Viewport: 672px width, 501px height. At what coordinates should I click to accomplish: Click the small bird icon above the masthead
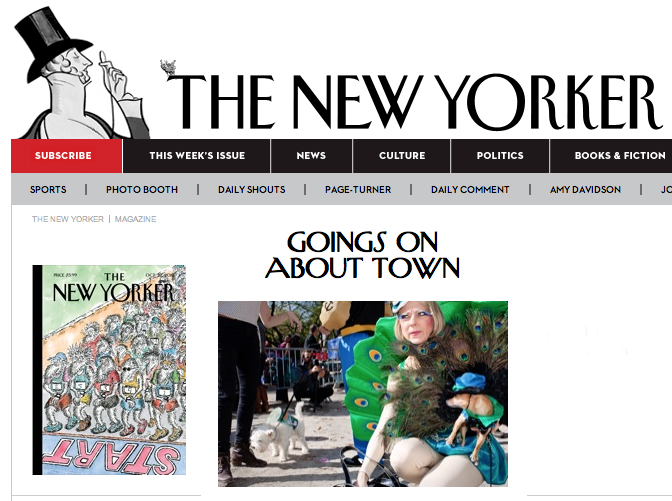tap(168, 69)
